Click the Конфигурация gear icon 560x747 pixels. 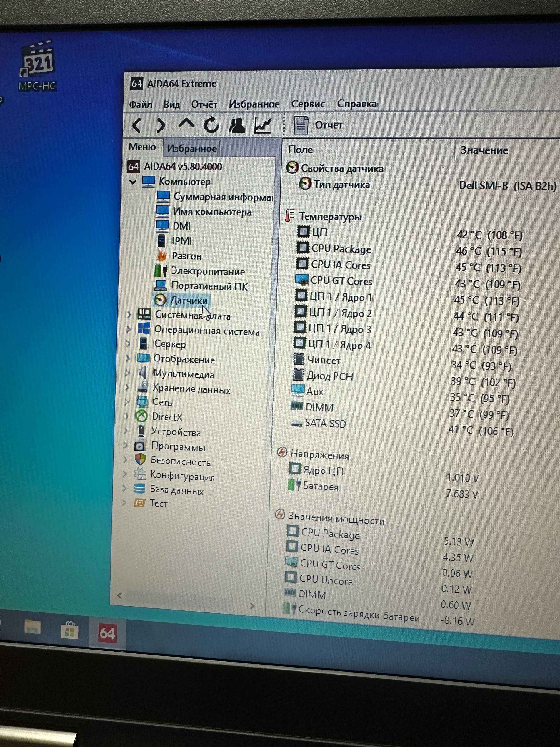(140, 474)
